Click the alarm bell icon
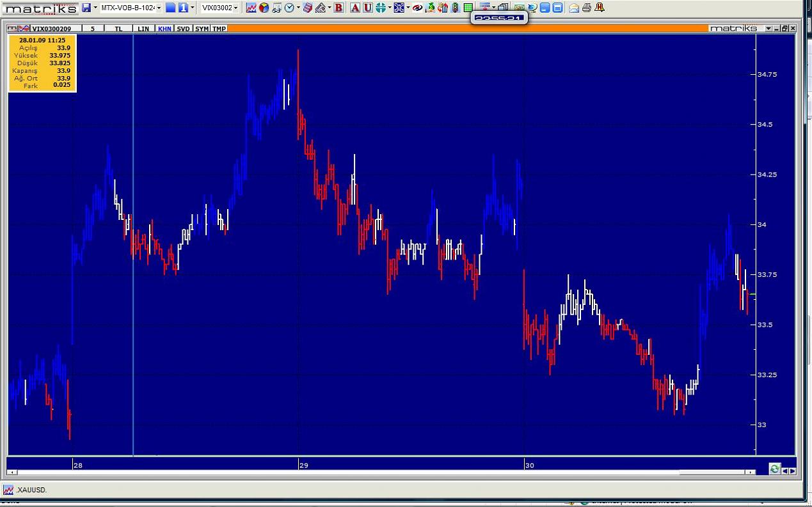 pyautogui.click(x=599, y=8)
